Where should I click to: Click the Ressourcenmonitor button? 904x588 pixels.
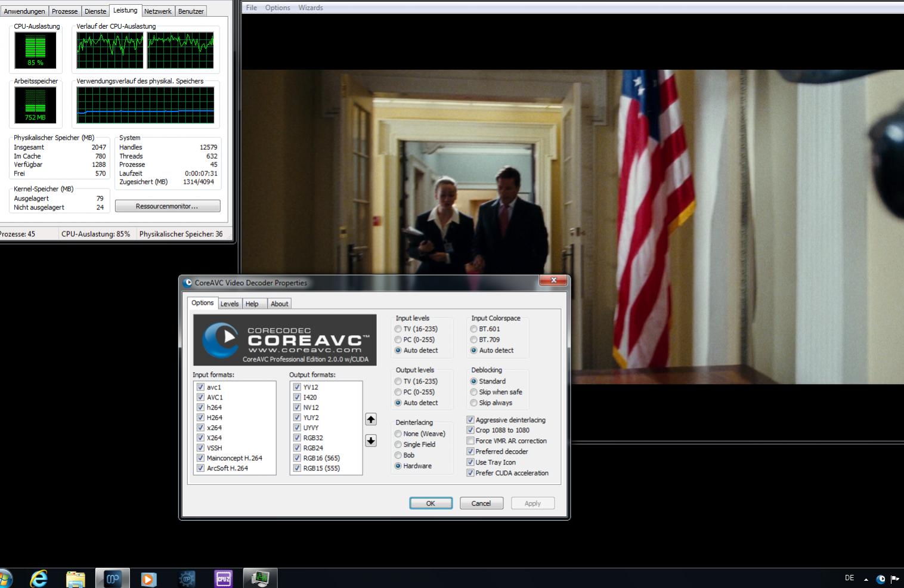(x=168, y=206)
